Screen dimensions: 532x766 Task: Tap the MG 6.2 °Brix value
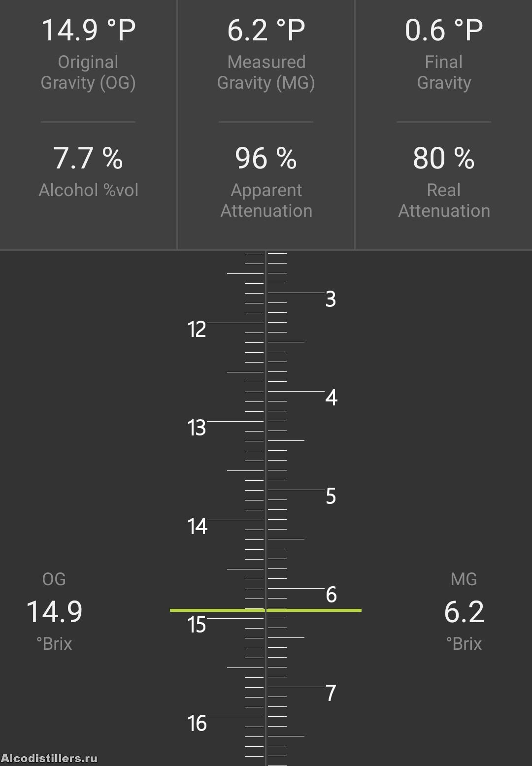click(464, 612)
